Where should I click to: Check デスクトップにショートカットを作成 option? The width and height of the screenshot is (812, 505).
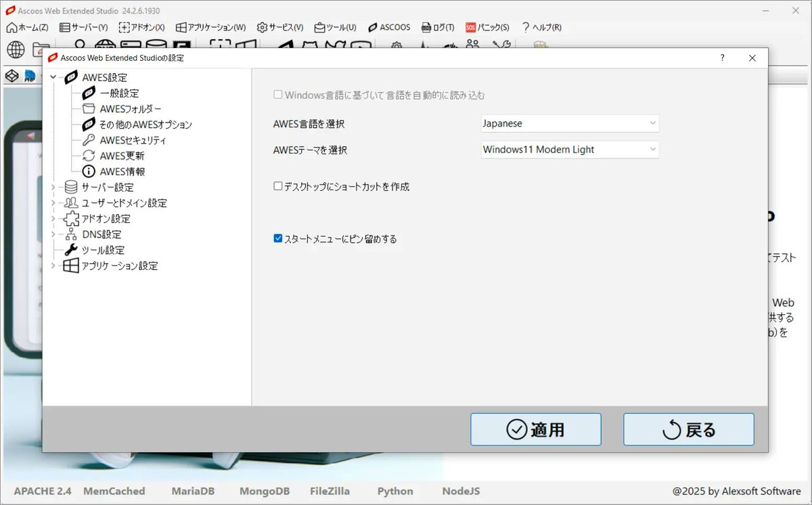coord(277,185)
